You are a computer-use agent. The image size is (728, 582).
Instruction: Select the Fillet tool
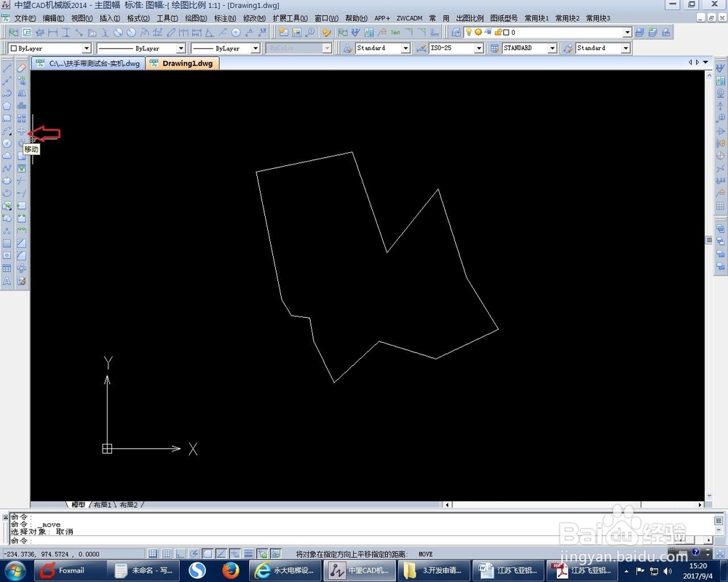click(21, 256)
